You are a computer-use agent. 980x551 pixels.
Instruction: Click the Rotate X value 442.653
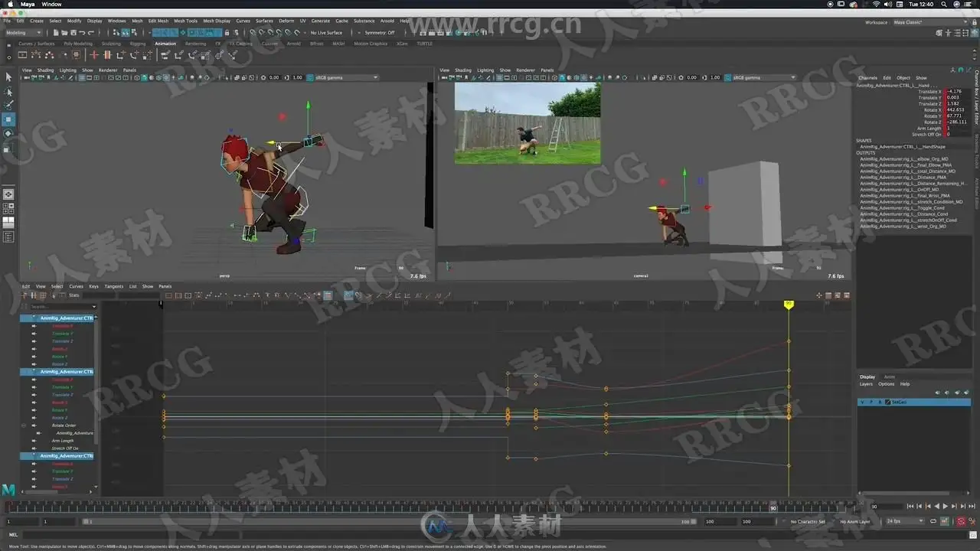point(957,109)
